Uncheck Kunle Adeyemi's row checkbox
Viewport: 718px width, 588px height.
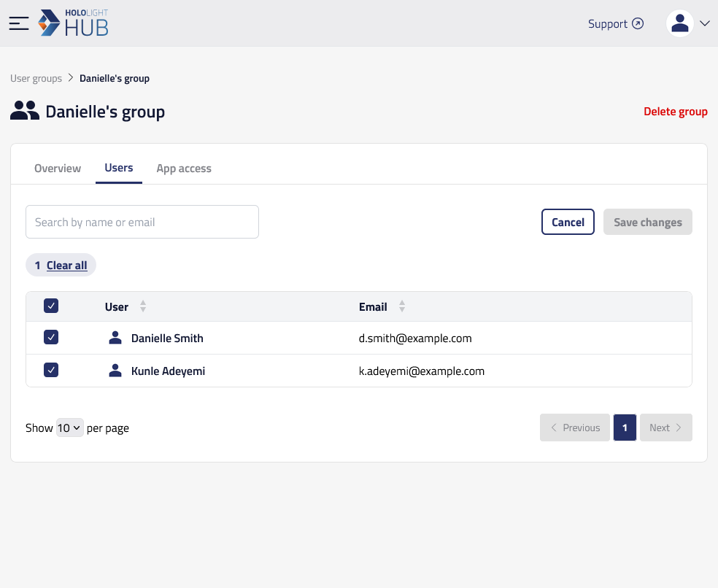51,370
